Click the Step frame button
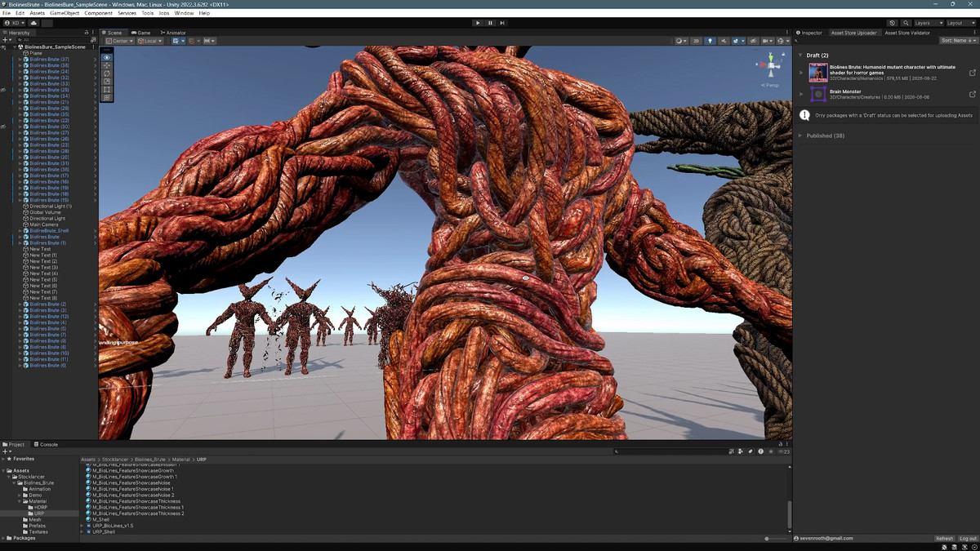 click(502, 23)
